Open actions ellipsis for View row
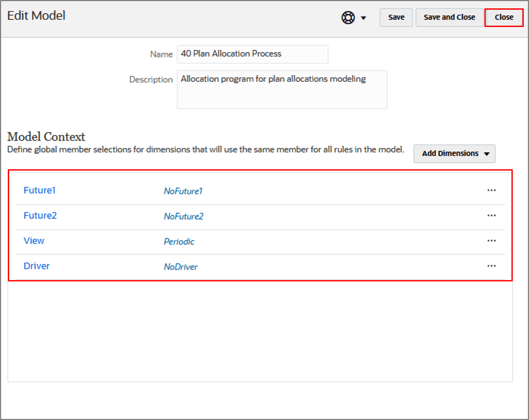529x420 pixels. [491, 241]
